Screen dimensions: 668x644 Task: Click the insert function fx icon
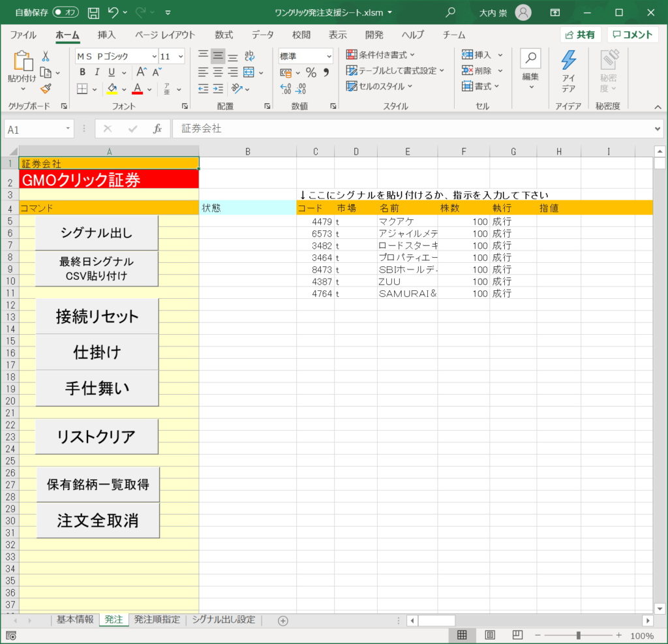click(157, 129)
